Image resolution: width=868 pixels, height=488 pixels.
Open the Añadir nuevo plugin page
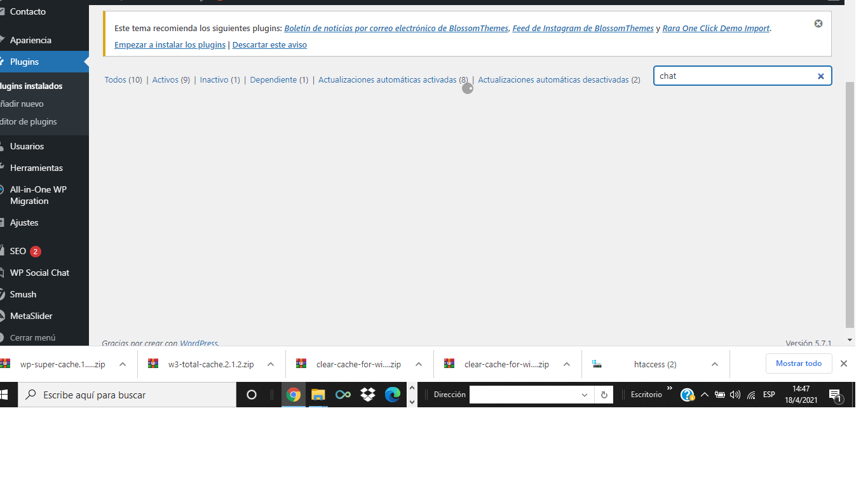coord(21,104)
